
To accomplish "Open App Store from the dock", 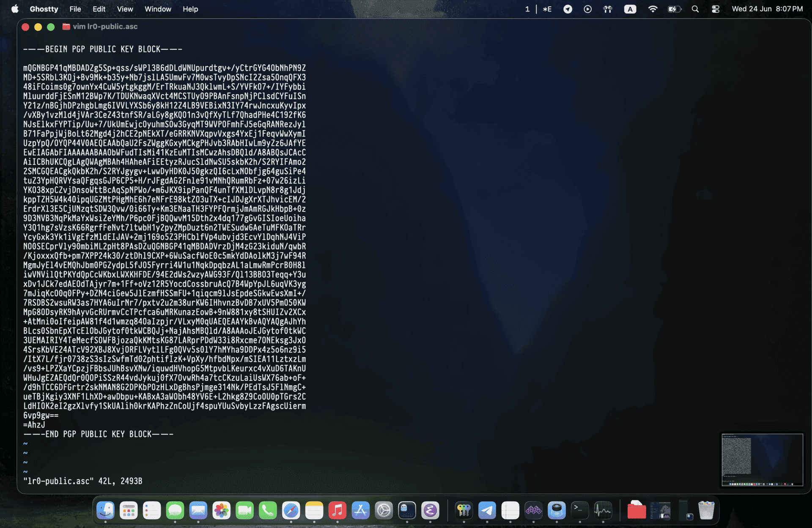I will 361,511.
